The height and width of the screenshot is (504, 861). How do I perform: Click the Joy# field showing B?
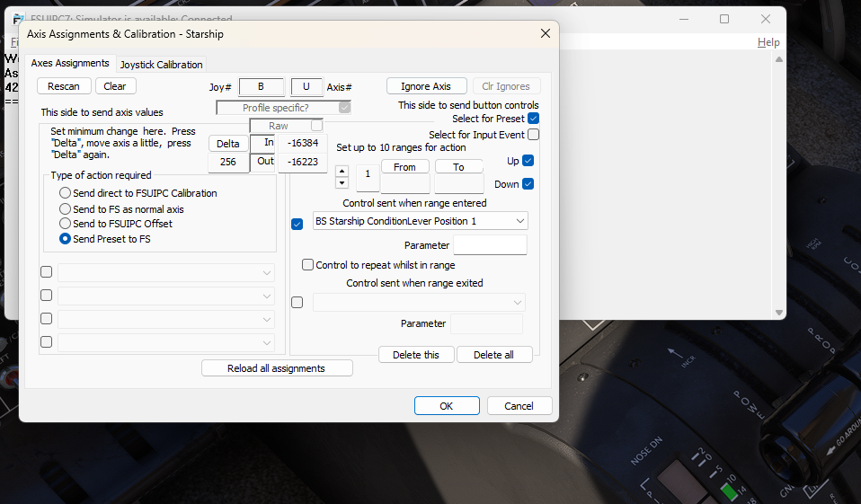pos(262,87)
